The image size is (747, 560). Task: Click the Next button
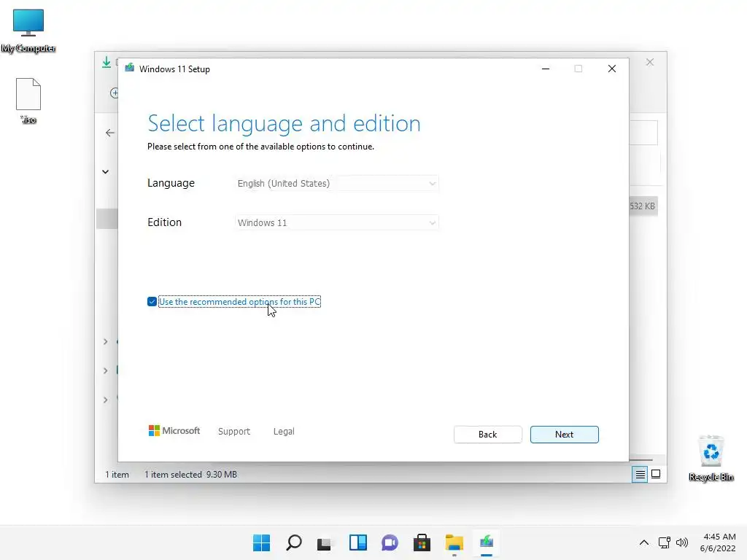coord(564,435)
